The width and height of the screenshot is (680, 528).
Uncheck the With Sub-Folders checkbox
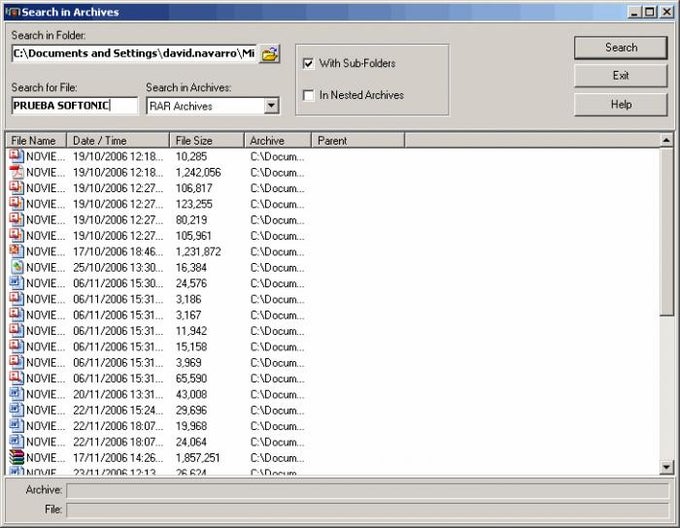pos(308,63)
